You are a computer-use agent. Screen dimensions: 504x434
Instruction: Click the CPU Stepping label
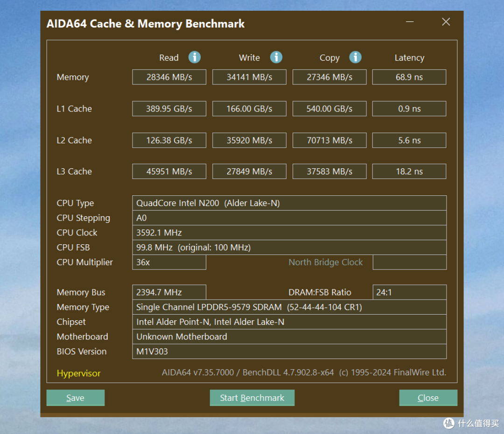click(x=83, y=218)
